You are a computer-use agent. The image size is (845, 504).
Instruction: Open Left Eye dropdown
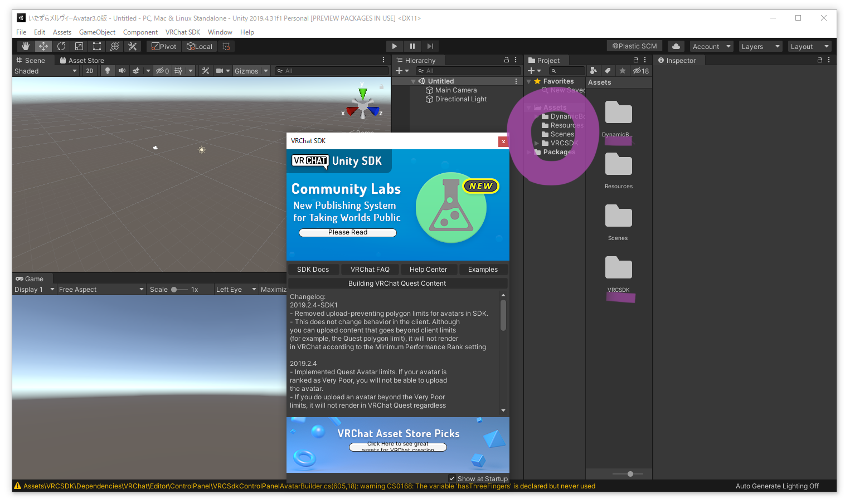coord(236,290)
